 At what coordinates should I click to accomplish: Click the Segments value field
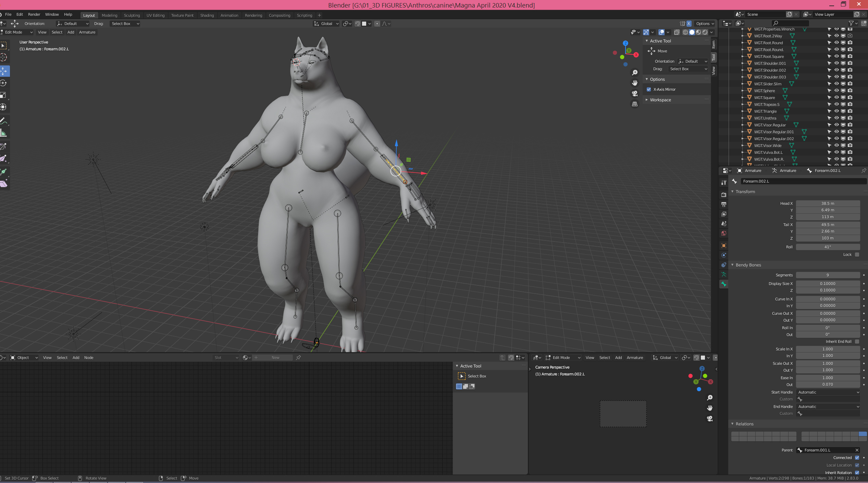point(827,275)
